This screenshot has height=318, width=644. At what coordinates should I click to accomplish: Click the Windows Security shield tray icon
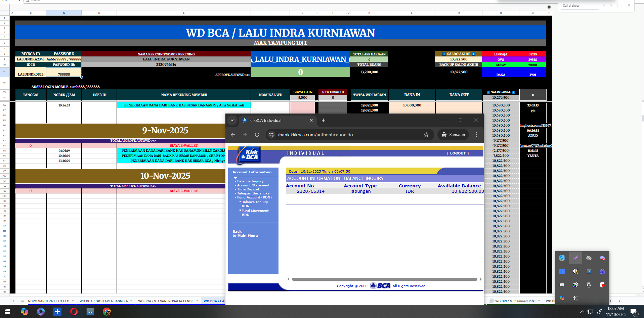tap(575, 271)
